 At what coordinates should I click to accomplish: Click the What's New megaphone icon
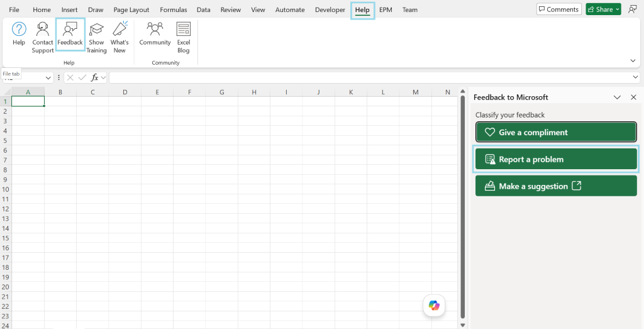[119, 30]
